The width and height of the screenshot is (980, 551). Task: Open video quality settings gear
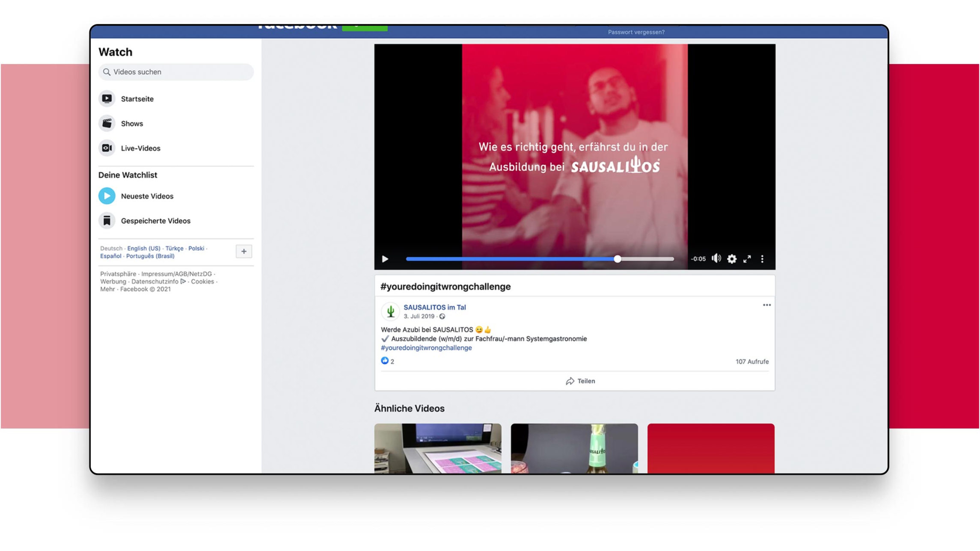click(732, 259)
